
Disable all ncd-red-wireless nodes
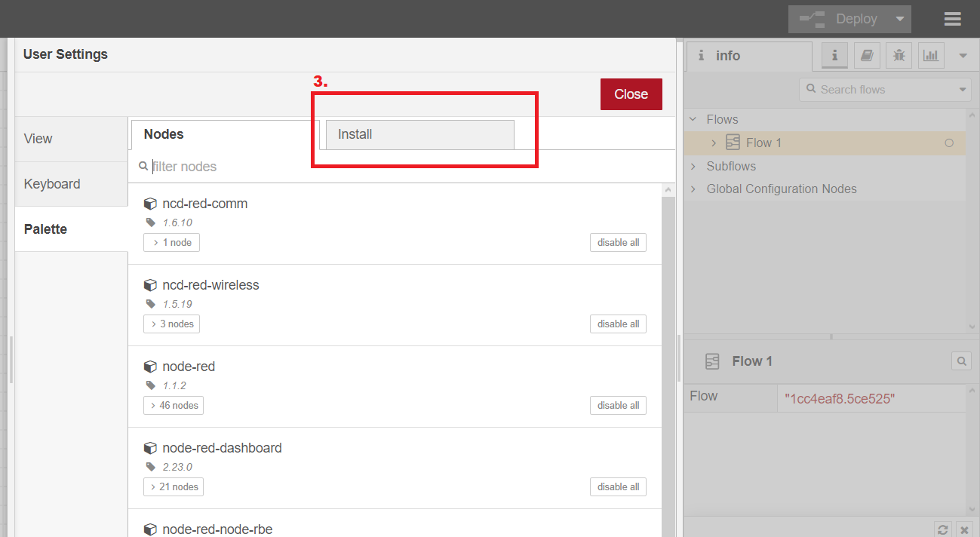[x=618, y=324]
